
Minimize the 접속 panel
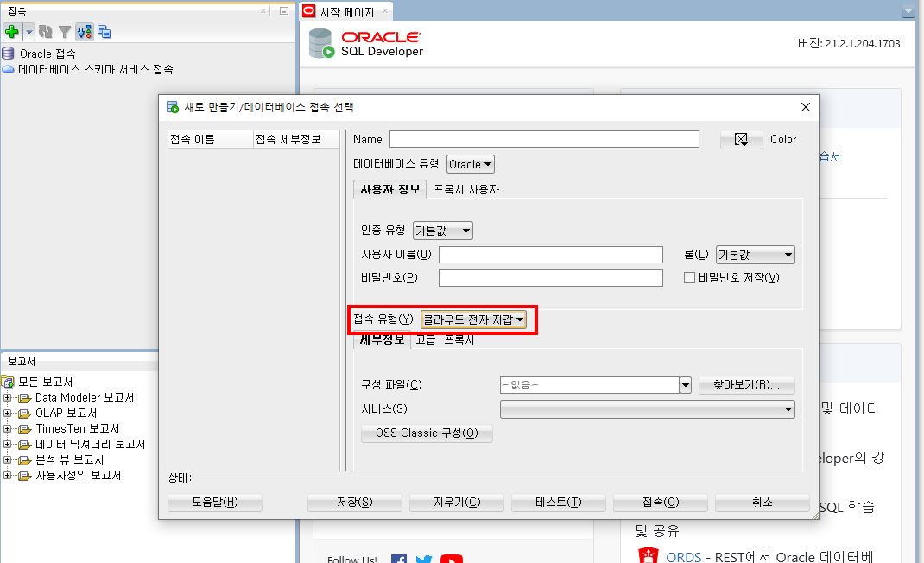pyautogui.click(x=284, y=10)
